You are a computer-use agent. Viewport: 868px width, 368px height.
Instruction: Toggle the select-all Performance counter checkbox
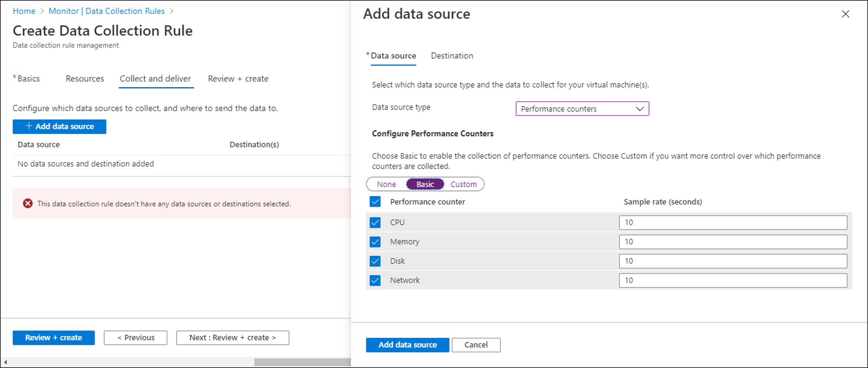[375, 202]
